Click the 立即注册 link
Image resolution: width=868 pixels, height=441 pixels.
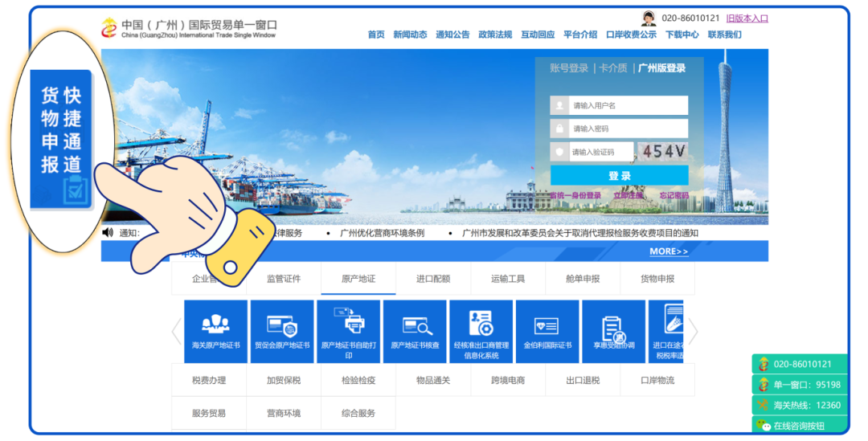click(x=628, y=195)
